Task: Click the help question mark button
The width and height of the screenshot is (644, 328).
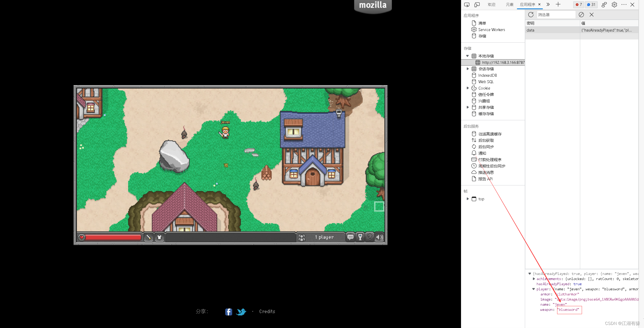Action: pos(370,237)
